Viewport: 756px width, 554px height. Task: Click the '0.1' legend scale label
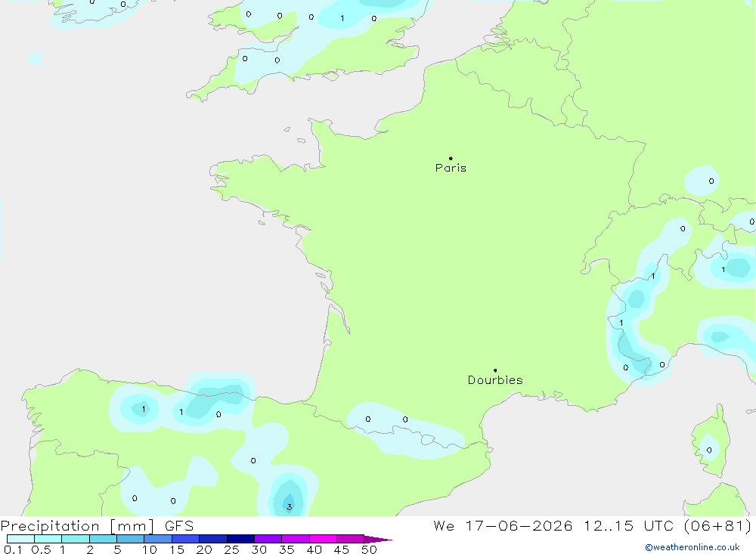pos(13,549)
